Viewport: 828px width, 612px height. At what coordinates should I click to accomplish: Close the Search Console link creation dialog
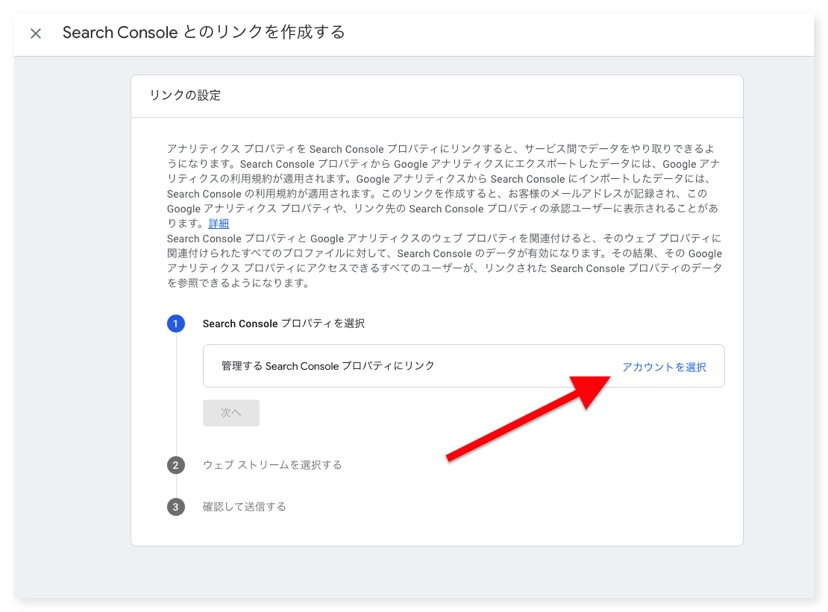[36, 33]
